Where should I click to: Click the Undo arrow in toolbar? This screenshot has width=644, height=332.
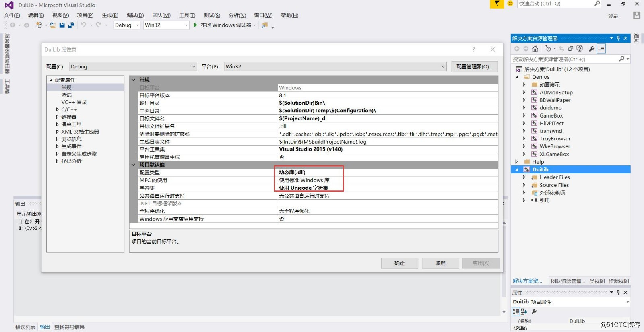(x=83, y=25)
